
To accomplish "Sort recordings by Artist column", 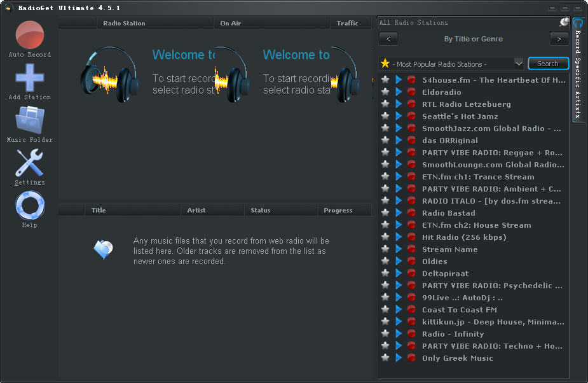I will pyautogui.click(x=196, y=210).
